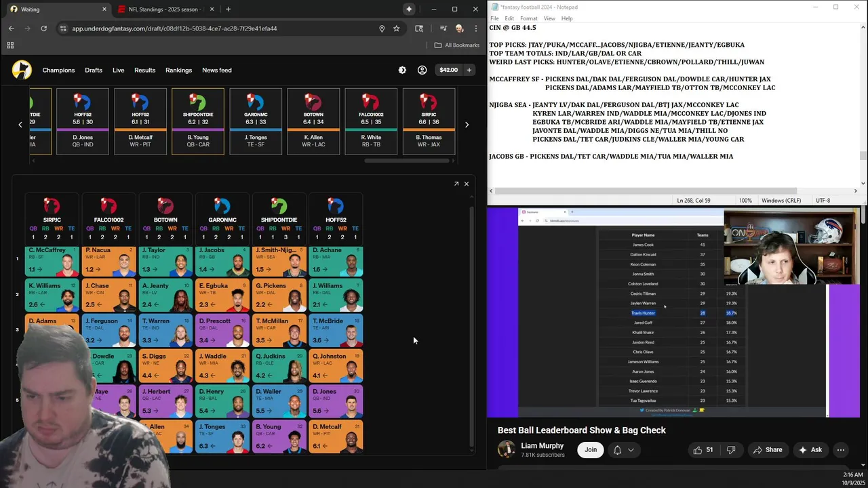Screen dimensions: 868x488
Task: Open the Chrome side search lens icon
Action: (x=419, y=28)
